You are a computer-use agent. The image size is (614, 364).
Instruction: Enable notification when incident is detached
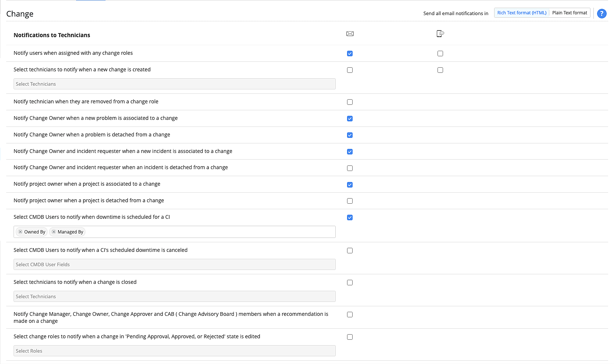pyautogui.click(x=350, y=168)
